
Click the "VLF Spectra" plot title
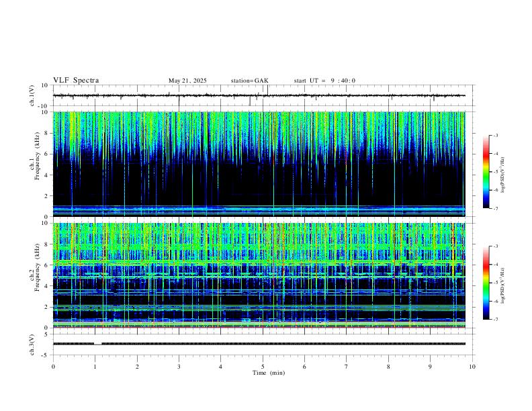pos(76,81)
